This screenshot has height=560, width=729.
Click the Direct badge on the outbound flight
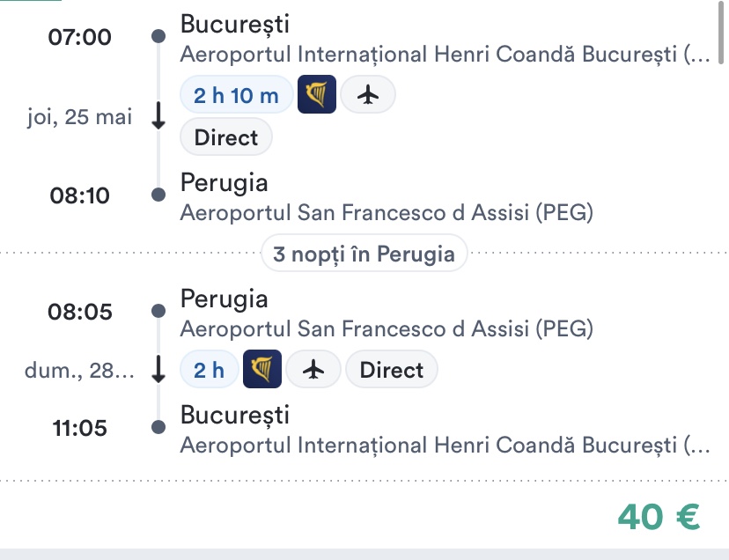[225, 137]
